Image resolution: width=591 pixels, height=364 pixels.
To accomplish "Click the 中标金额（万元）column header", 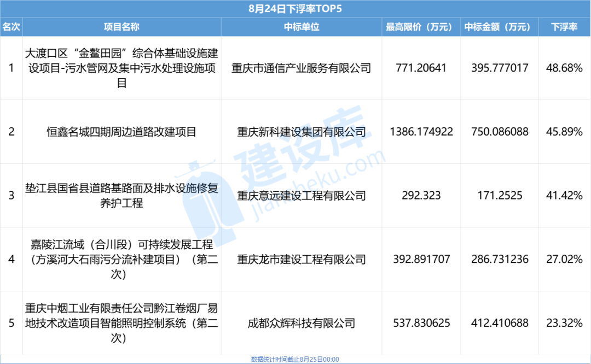I will (x=499, y=26).
